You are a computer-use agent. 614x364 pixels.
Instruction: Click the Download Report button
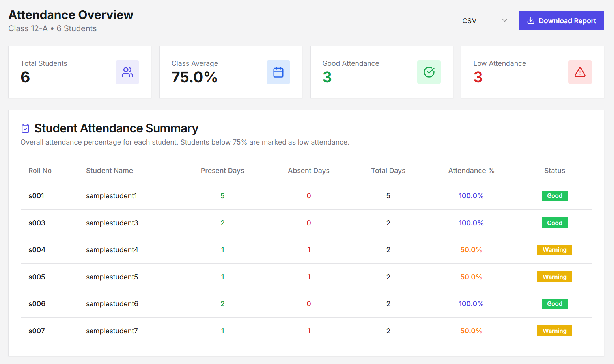click(x=561, y=20)
